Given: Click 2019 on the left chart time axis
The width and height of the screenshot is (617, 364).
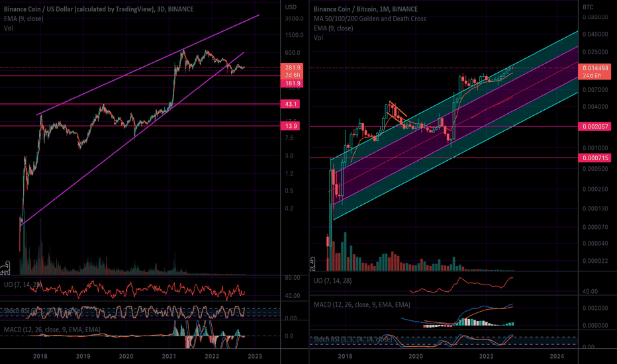Looking at the screenshot, I should 83,356.
